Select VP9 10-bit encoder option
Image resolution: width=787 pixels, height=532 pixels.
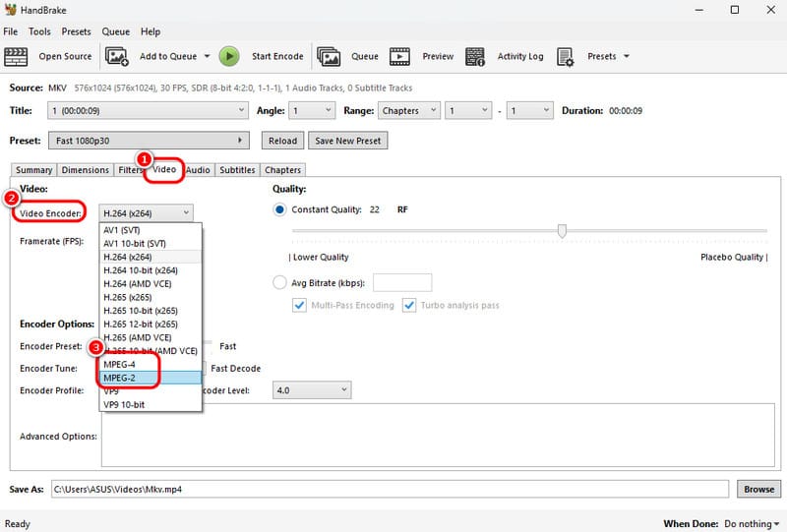(x=151, y=404)
